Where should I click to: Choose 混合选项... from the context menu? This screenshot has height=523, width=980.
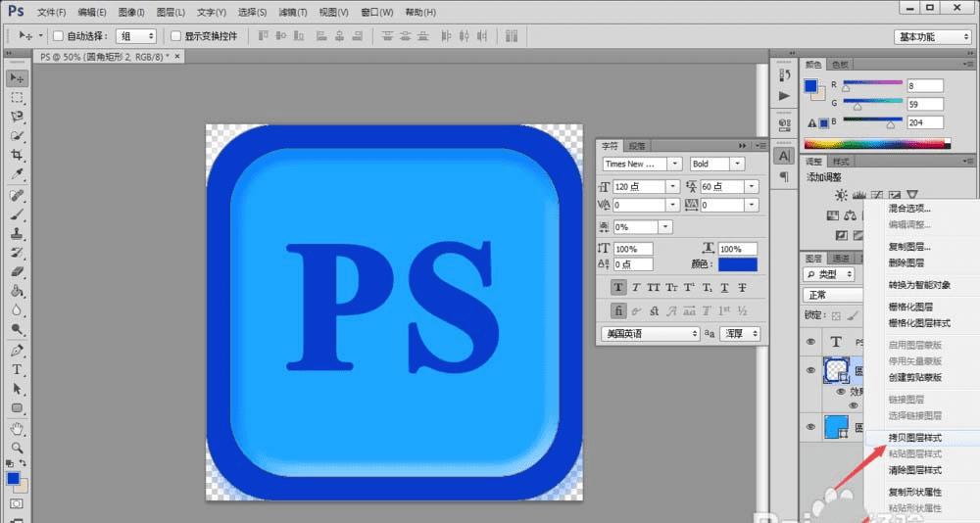pyautogui.click(x=909, y=208)
